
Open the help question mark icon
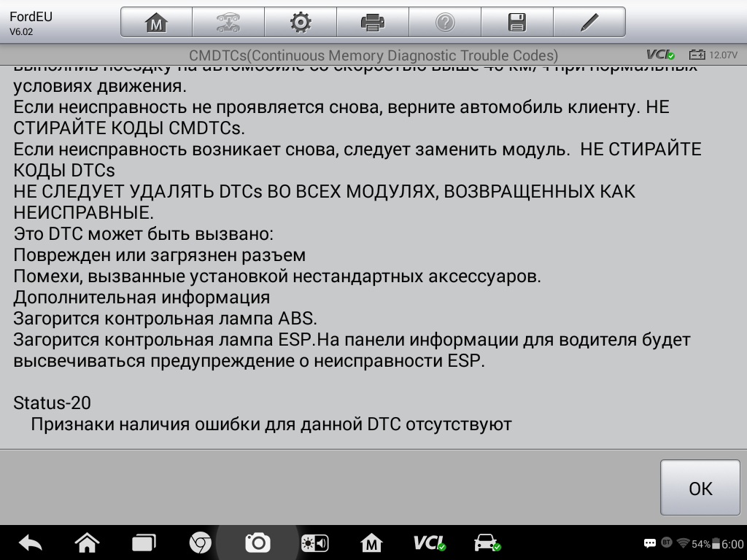tap(444, 23)
